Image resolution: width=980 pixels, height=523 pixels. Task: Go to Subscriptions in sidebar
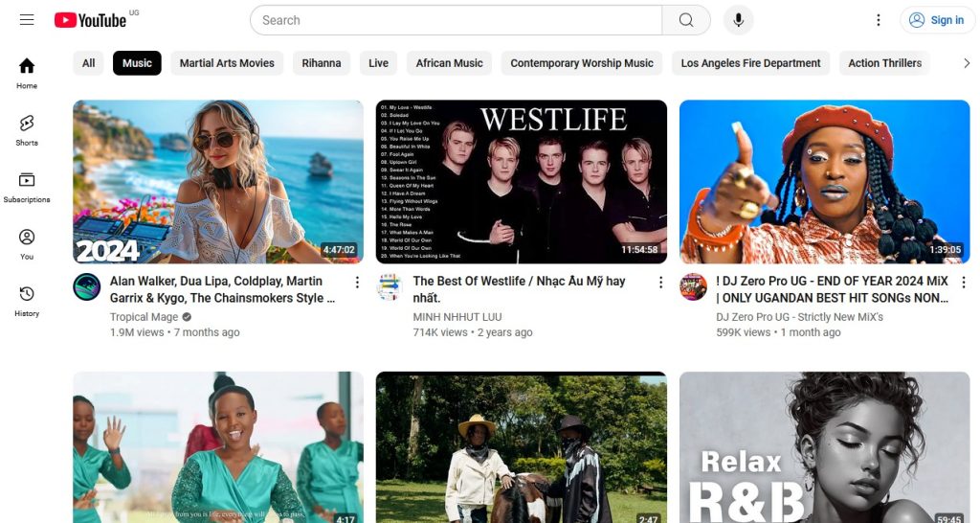[27, 187]
